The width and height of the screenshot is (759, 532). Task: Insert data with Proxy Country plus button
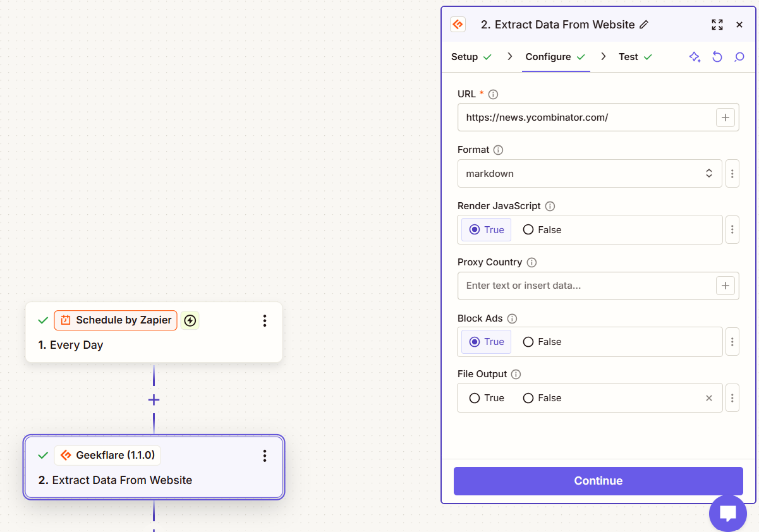pyautogui.click(x=725, y=286)
